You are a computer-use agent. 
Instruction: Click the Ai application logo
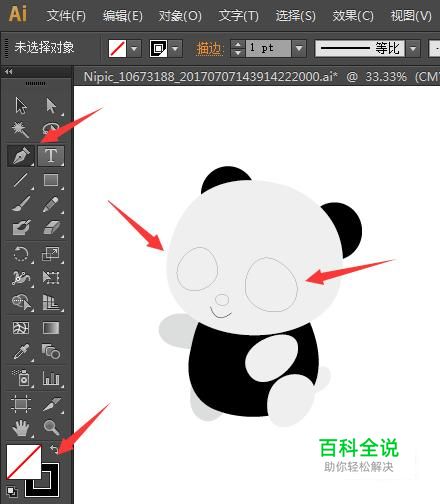(18, 14)
